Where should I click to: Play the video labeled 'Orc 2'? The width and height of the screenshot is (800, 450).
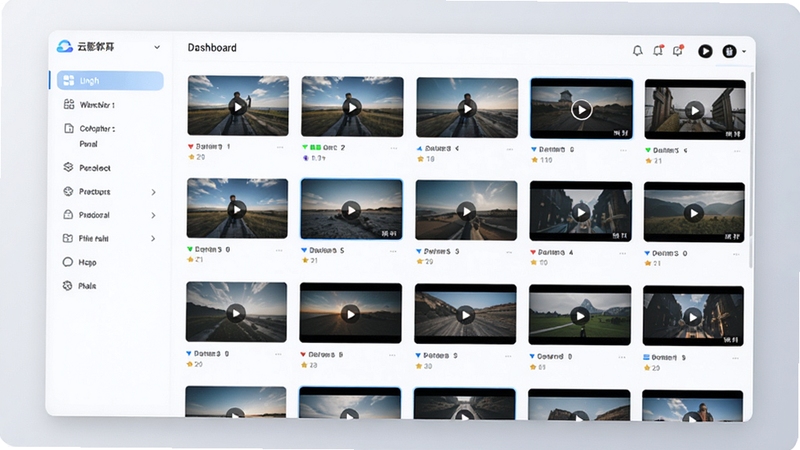tap(352, 107)
